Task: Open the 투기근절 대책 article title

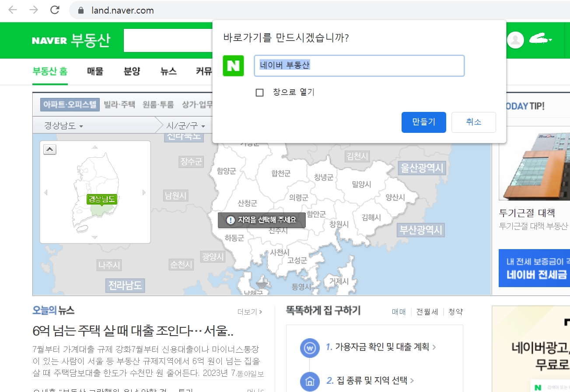Action: [527, 213]
